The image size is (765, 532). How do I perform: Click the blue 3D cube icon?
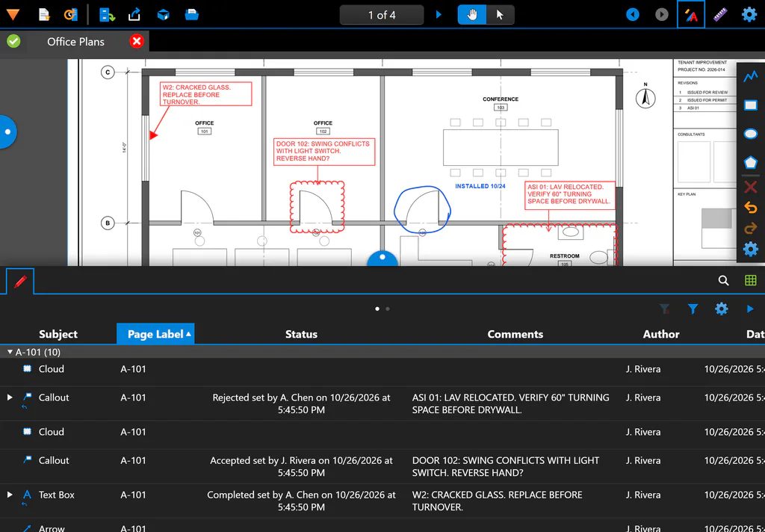[x=164, y=15]
